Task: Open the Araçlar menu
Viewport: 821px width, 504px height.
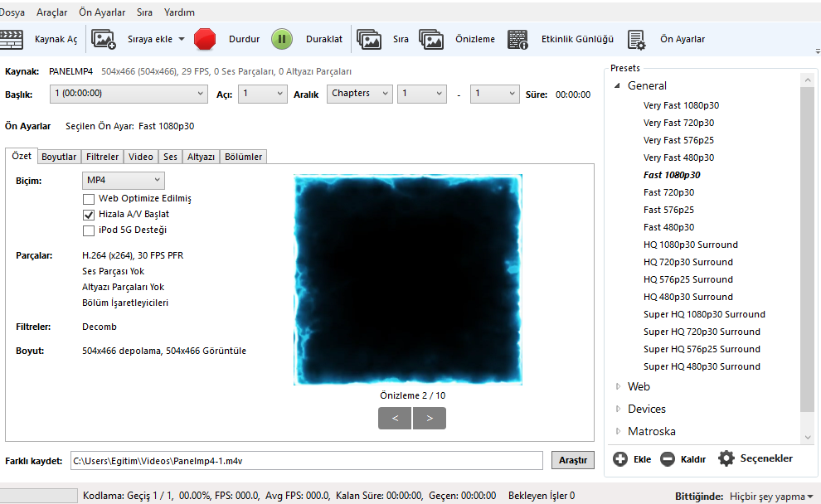Action: click(52, 12)
